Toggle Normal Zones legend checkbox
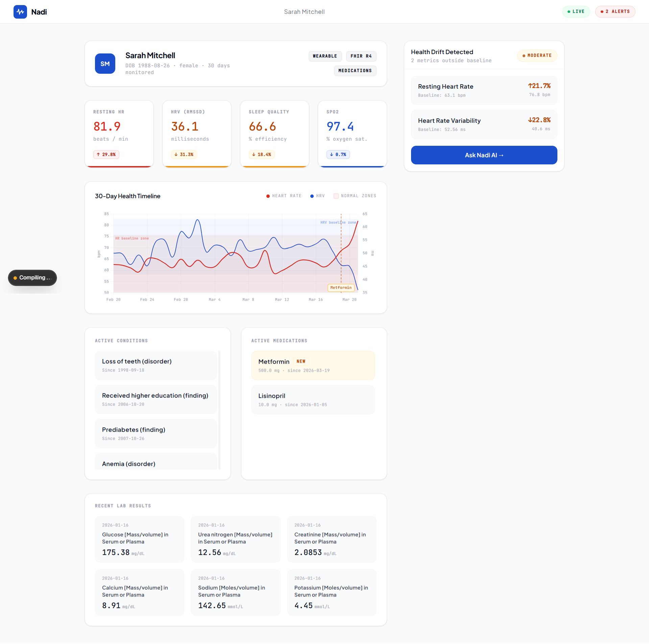The image size is (649, 644). click(336, 196)
